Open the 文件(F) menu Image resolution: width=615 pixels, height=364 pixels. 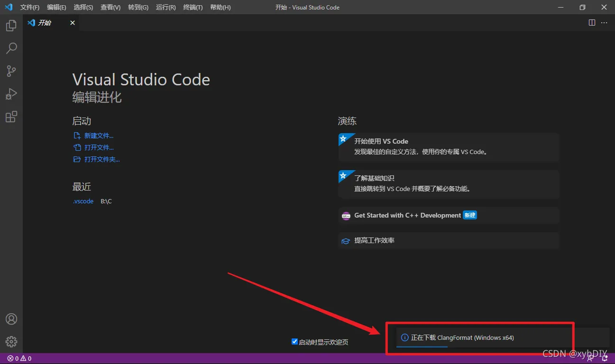(x=30, y=8)
